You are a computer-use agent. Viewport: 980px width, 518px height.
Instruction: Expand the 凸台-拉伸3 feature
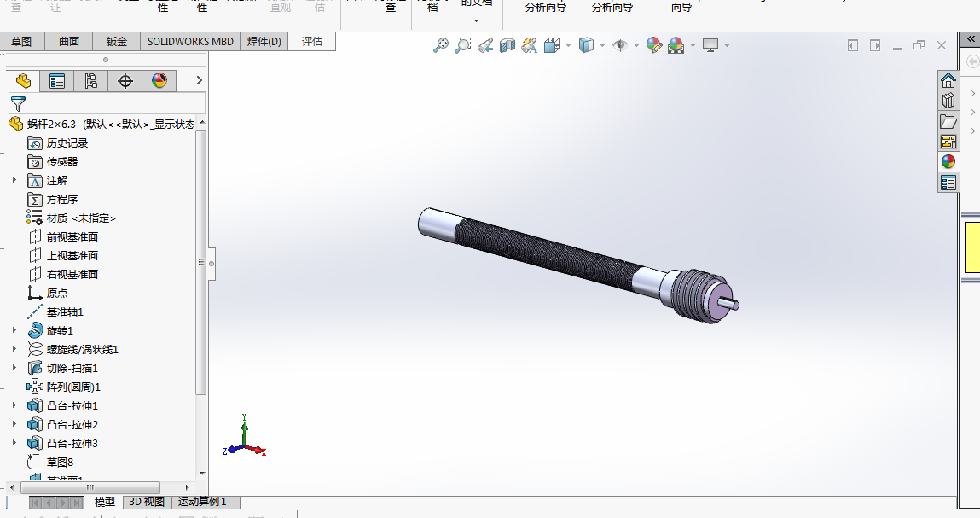(x=14, y=443)
